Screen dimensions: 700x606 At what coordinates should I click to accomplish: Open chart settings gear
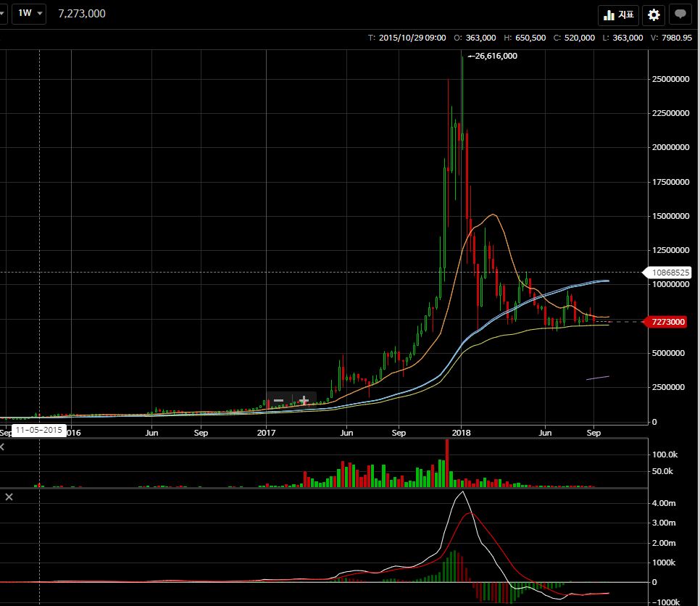click(x=654, y=14)
